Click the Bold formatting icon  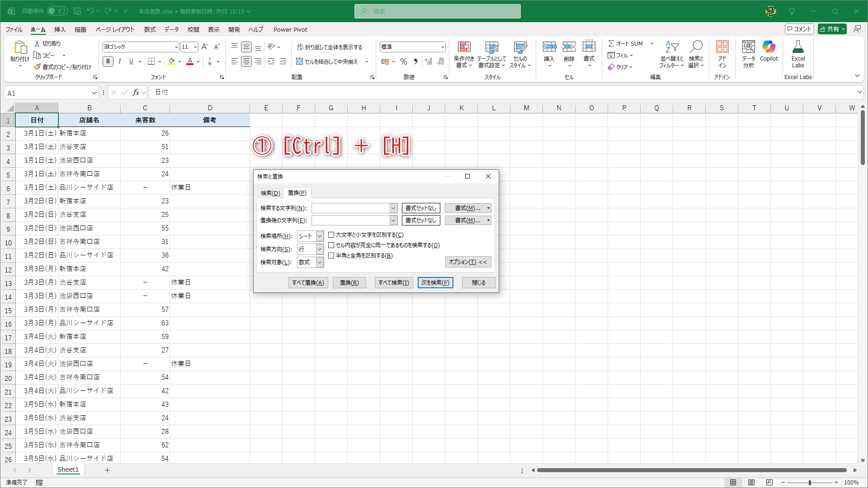[x=108, y=61]
